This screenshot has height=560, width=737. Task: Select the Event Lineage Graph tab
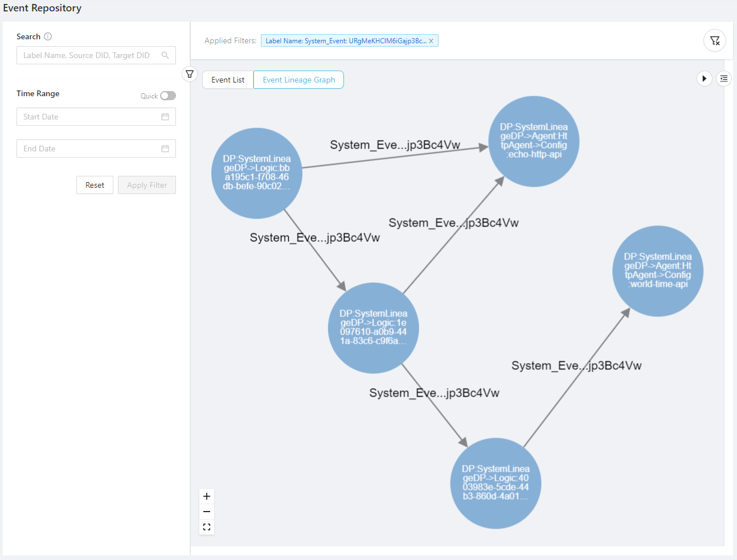(298, 80)
